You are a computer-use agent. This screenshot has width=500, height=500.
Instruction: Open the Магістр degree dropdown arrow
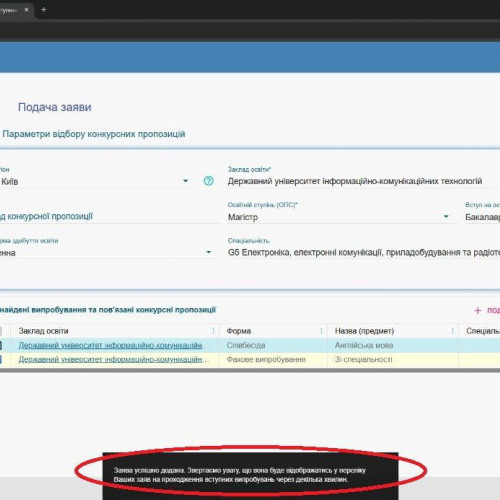(x=446, y=217)
